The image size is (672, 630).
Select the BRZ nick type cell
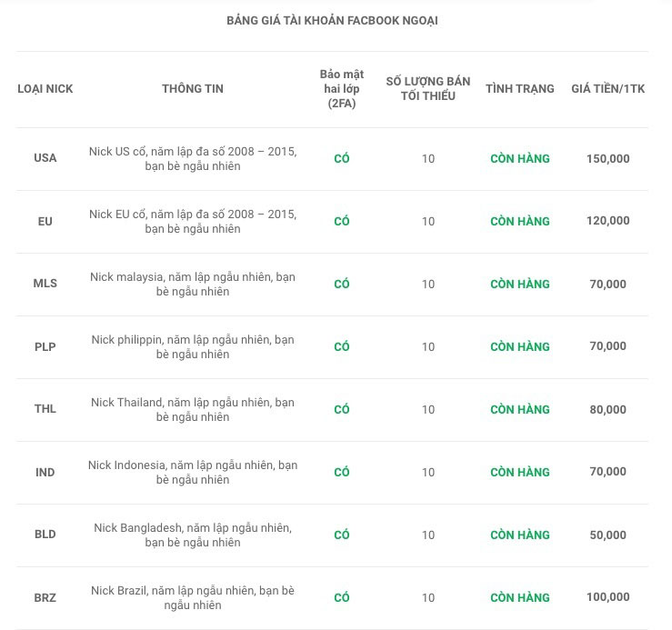pyautogui.click(x=45, y=597)
